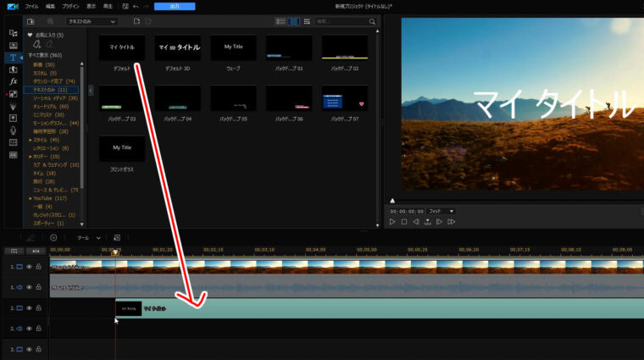This screenshot has height=360, width=644.
Task: Open the fx effects room
Action: coord(13,81)
